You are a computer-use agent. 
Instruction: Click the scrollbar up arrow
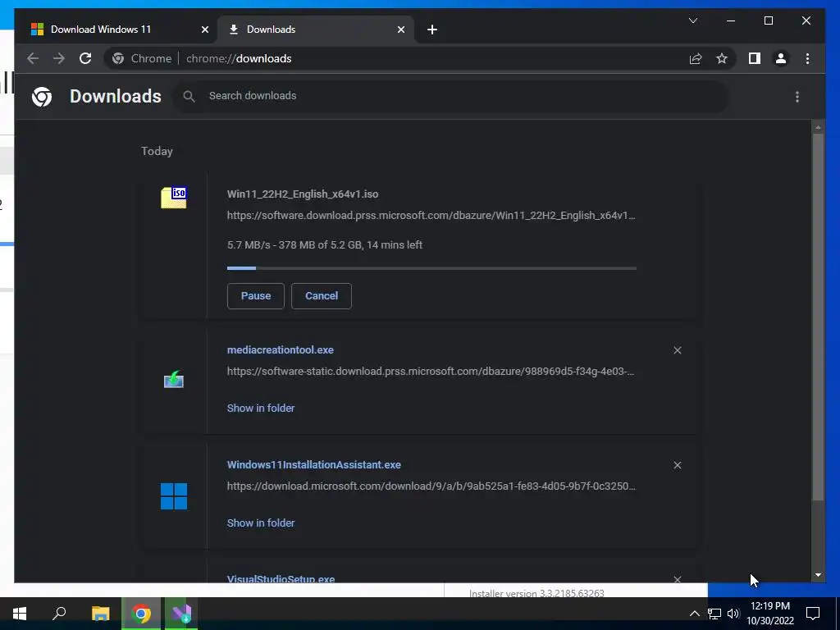pos(818,127)
